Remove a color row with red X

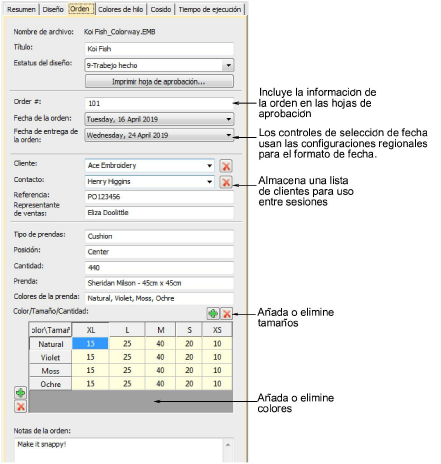(21, 406)
